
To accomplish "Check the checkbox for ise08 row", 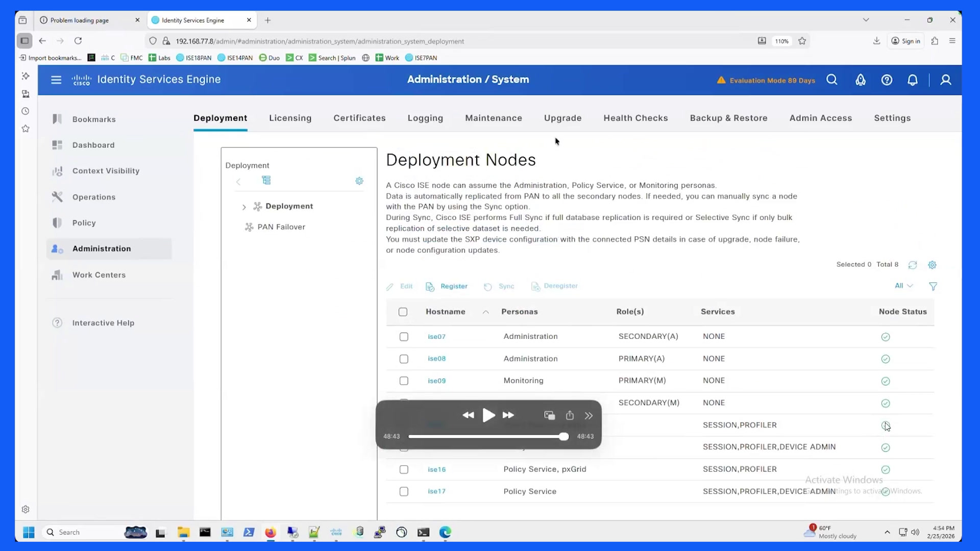I will click(404, 359).
